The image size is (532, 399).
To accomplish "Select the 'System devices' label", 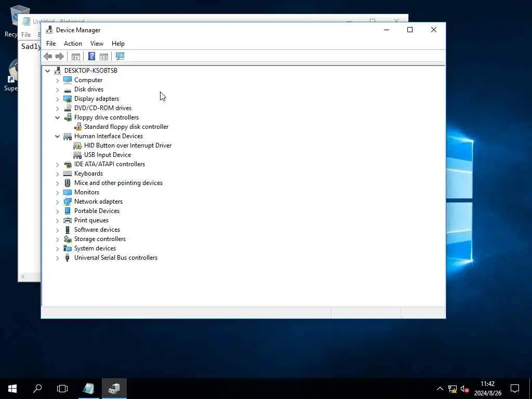I will (95, 248).
